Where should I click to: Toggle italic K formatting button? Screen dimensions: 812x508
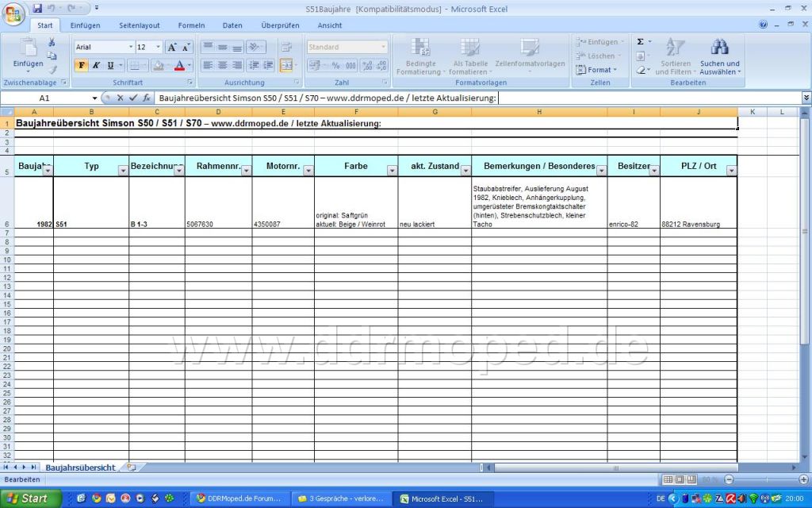96,65
